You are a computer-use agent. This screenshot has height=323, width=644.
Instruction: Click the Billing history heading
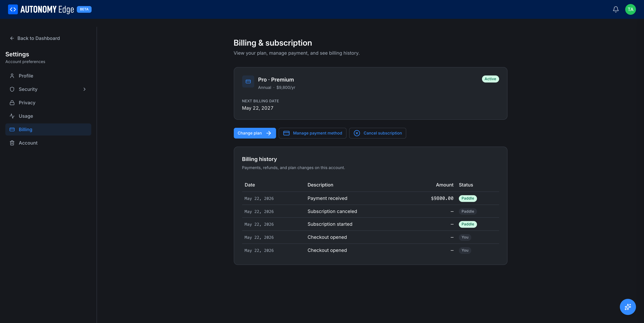coord(259,159)
